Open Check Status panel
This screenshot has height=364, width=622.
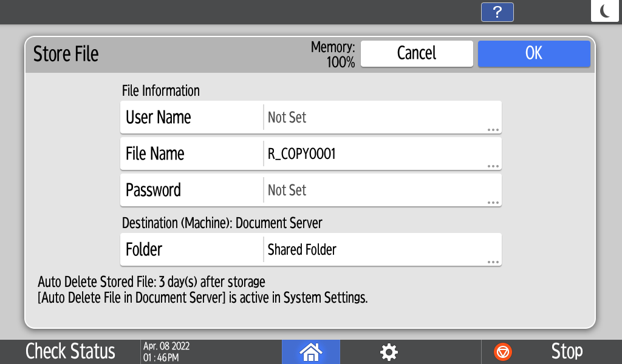coord(70,352)
